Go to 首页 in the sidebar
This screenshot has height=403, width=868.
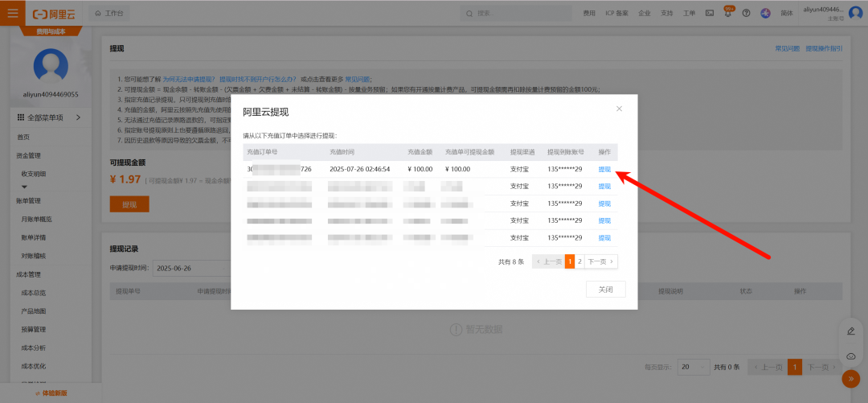pyautogui.click(x=23, y=137)
